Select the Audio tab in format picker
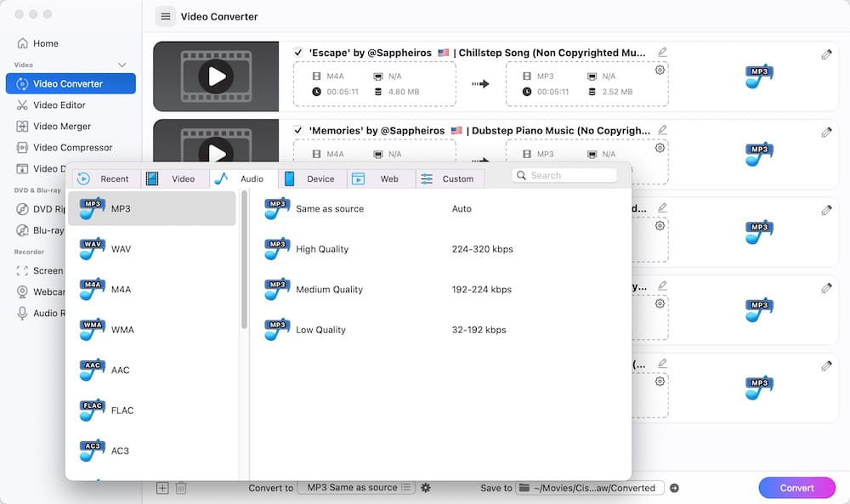 click(x=244, y=178)
